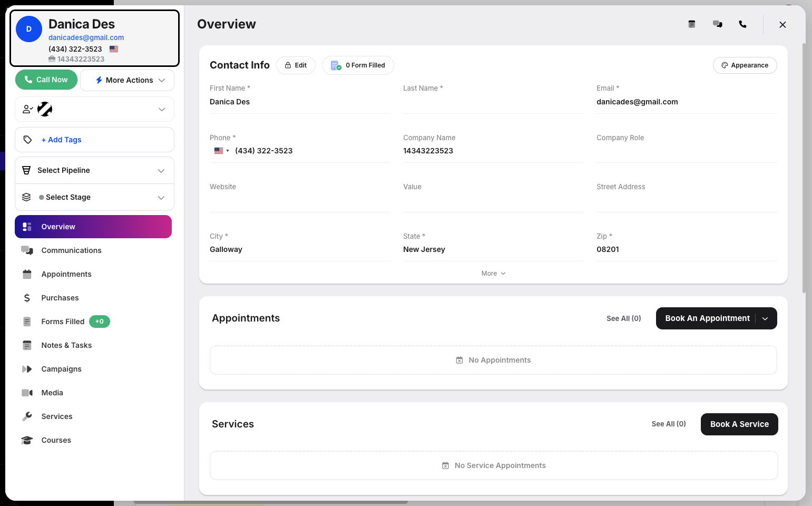The width and height of the screenshot is (812, 506).
Task: Click the + Add Tags link
Action: [61, 140]
